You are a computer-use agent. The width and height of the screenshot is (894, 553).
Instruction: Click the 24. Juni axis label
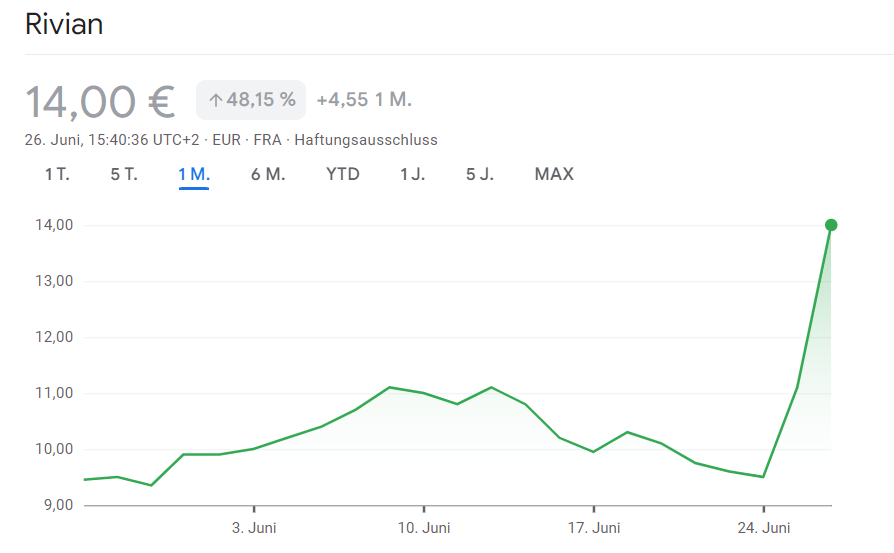pyautogui.click(x=763, y=528)
